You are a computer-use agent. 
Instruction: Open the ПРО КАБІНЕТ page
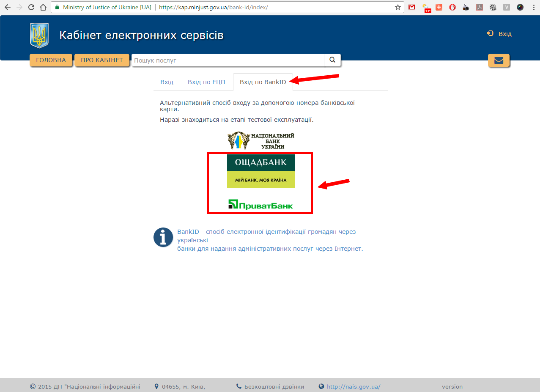(102, 60)
